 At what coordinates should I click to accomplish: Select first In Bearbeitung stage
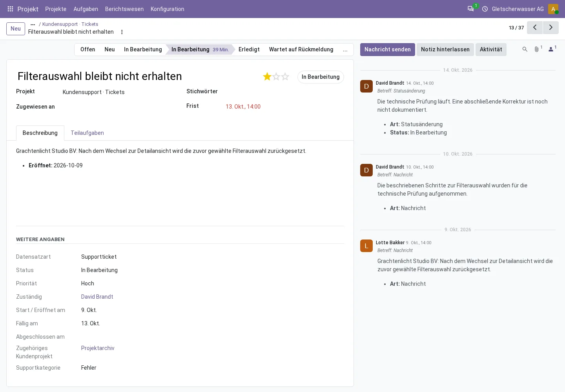coord(143,49)
